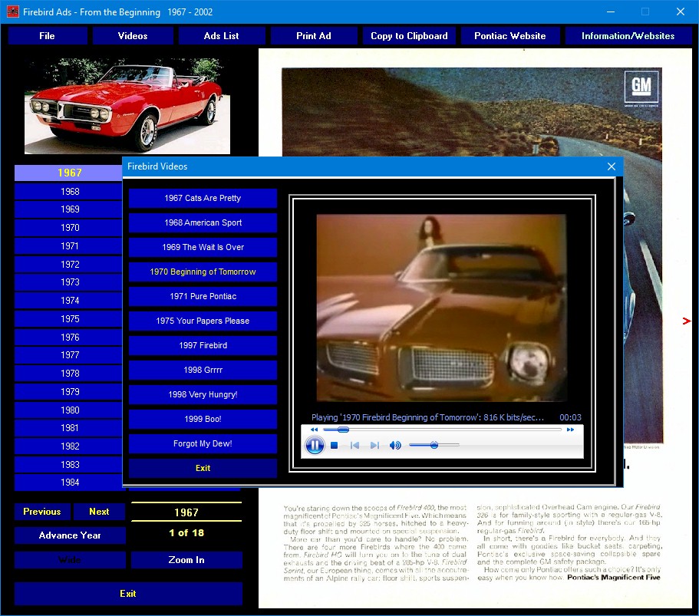
Task: Select year 1982 in the year list
Action: (68, 446)
